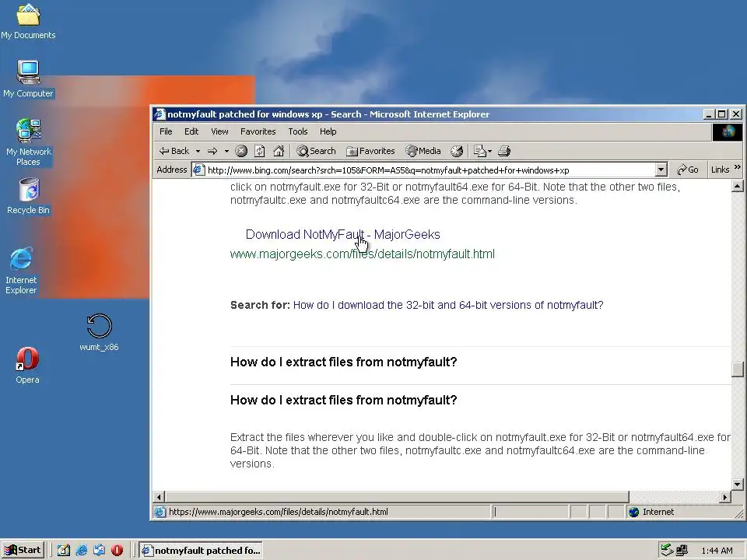Expand the Links toolbar chevron
The image size is (747, 560).
(738, 168)
